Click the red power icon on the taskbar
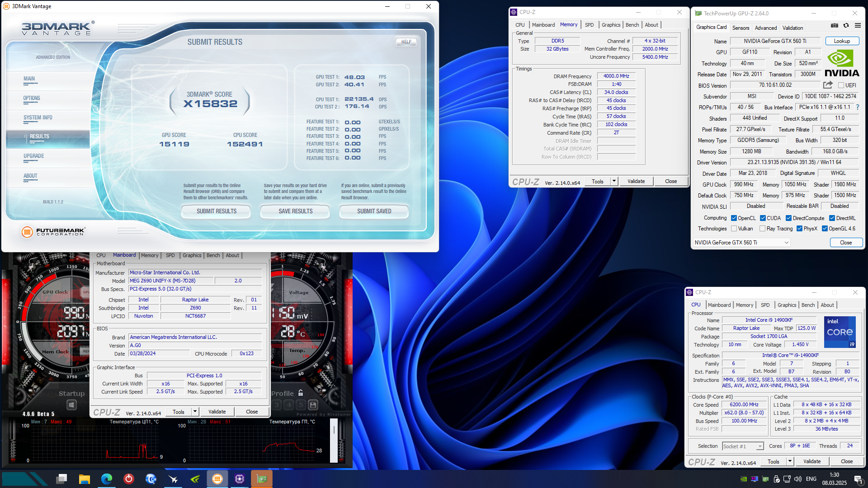 point(128,479)
